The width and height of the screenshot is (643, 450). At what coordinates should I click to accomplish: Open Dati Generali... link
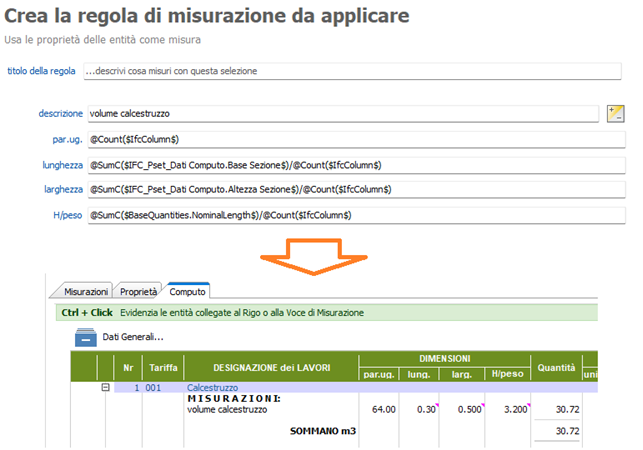[x=134, y=337]
